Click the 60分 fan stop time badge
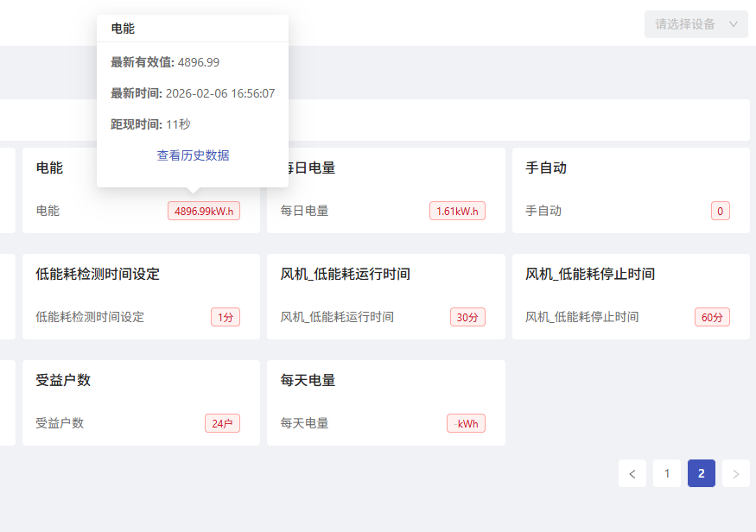Viewport: 756px width, 532px height. pyautogui.click(x=711, y=316)
